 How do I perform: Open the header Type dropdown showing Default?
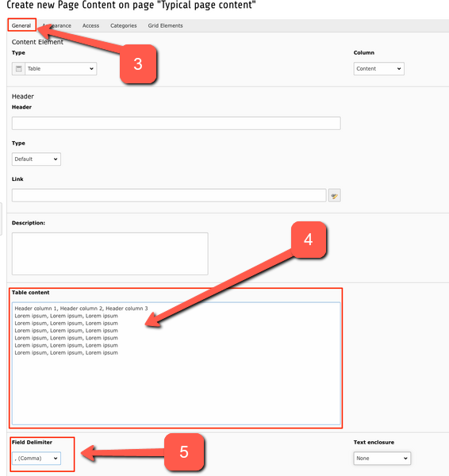pos(36,159)
